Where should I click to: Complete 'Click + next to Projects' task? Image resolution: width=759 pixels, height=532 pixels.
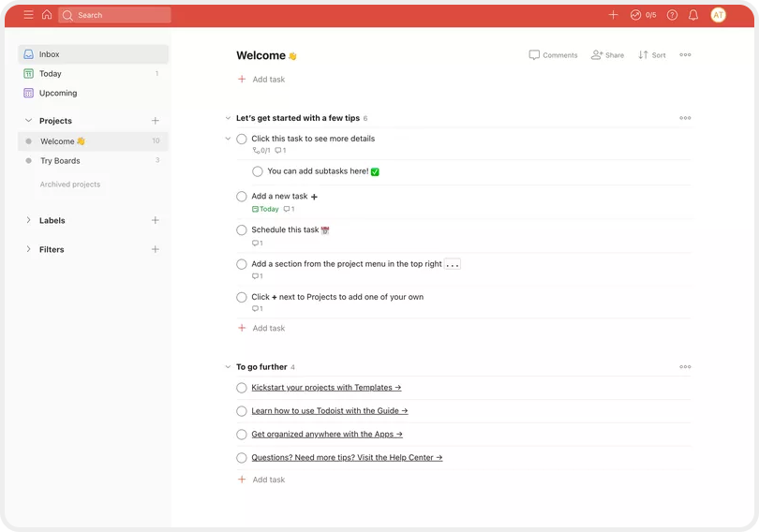tap(242, 298)
